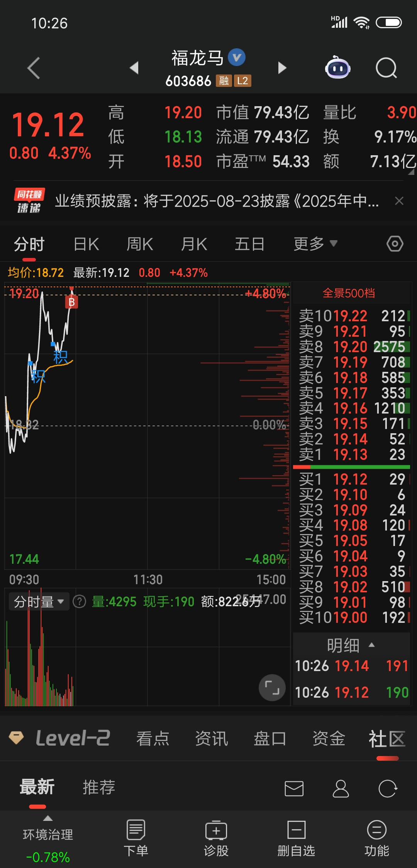The height and width of the screenshot is (868, 417).
Task: Open the 功能 functions menu
Action: (x=377, y=839)
